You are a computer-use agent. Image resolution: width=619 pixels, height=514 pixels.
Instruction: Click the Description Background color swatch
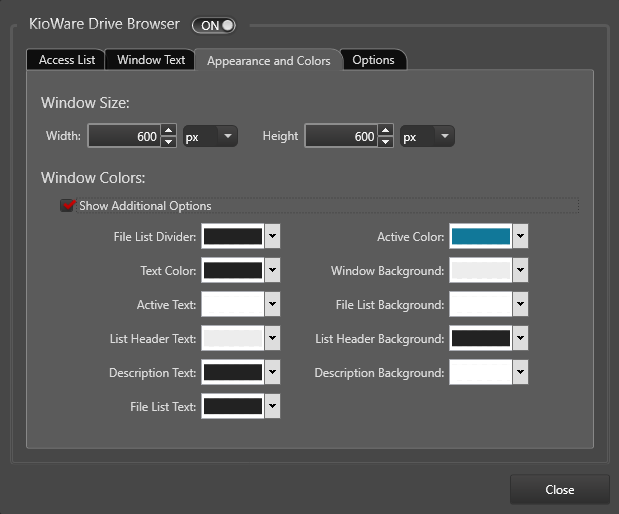(x=480, y=372)
